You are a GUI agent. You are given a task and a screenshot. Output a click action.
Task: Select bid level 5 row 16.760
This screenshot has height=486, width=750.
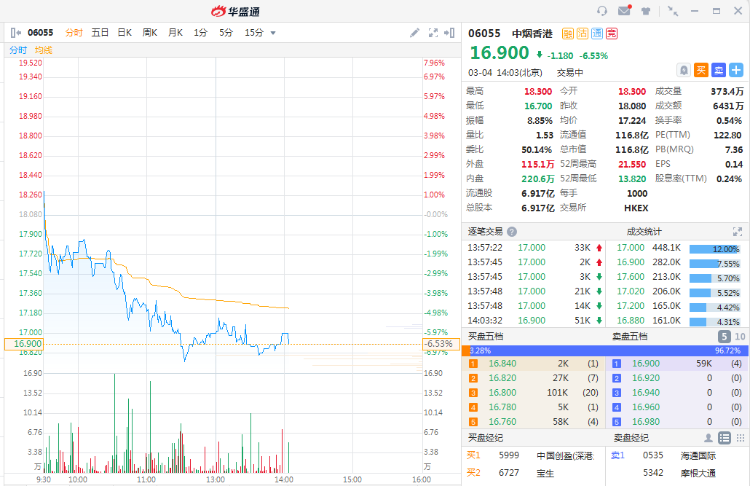pos(533,422)
